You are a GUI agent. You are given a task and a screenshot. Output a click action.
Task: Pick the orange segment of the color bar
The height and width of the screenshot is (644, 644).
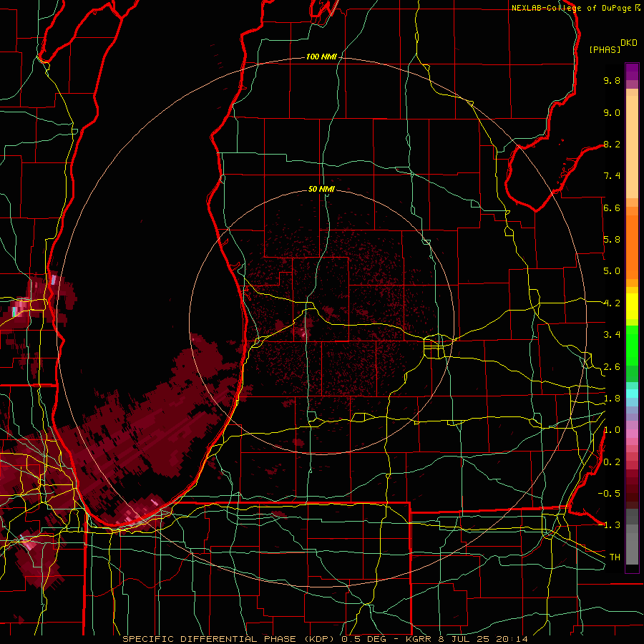click(x=632, y=248)
